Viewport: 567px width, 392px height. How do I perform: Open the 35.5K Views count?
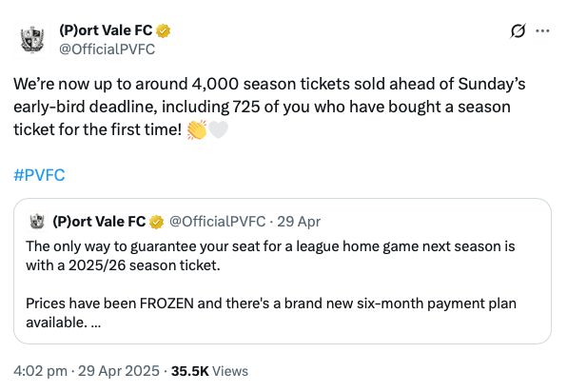point(209,371)
